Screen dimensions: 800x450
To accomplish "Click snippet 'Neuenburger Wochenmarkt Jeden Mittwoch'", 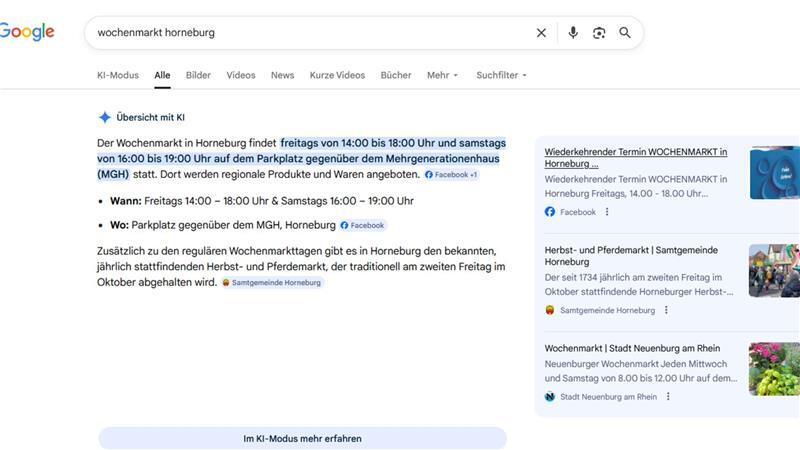I will click(x=636, y=364).
